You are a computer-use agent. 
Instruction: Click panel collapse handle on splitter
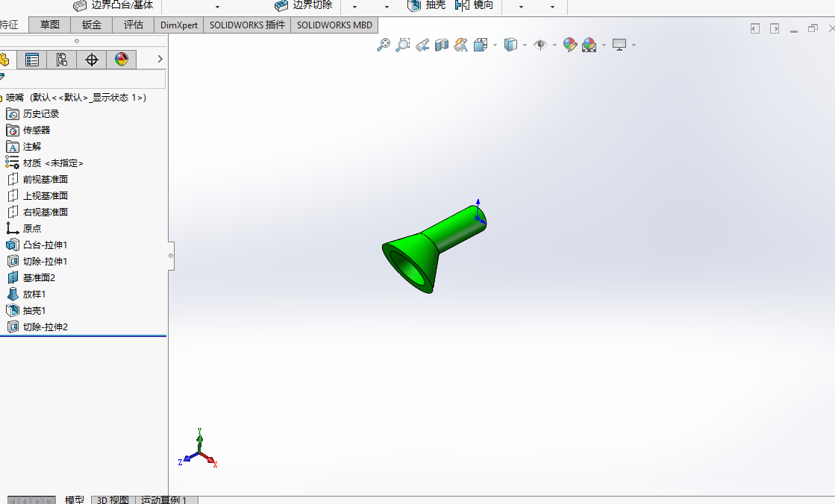171,256
